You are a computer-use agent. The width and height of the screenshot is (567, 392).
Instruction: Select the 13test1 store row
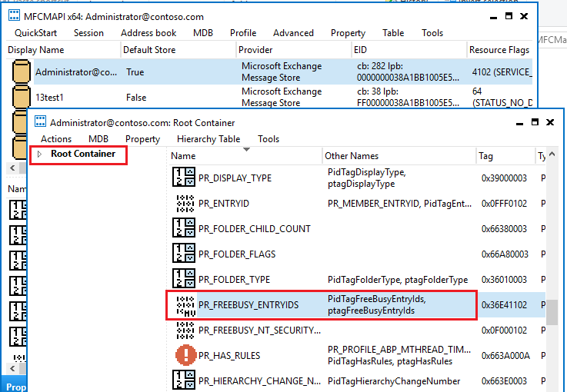point(272,97)
